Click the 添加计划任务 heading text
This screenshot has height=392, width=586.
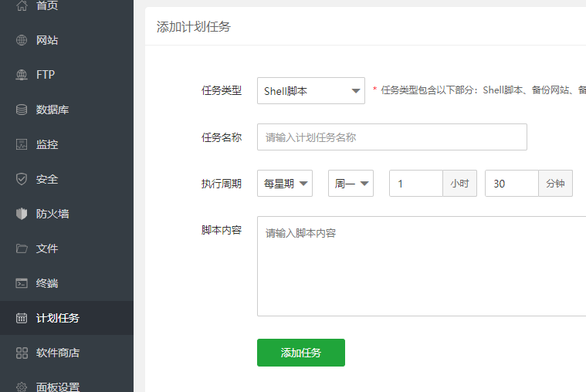(x=194, y=27)
